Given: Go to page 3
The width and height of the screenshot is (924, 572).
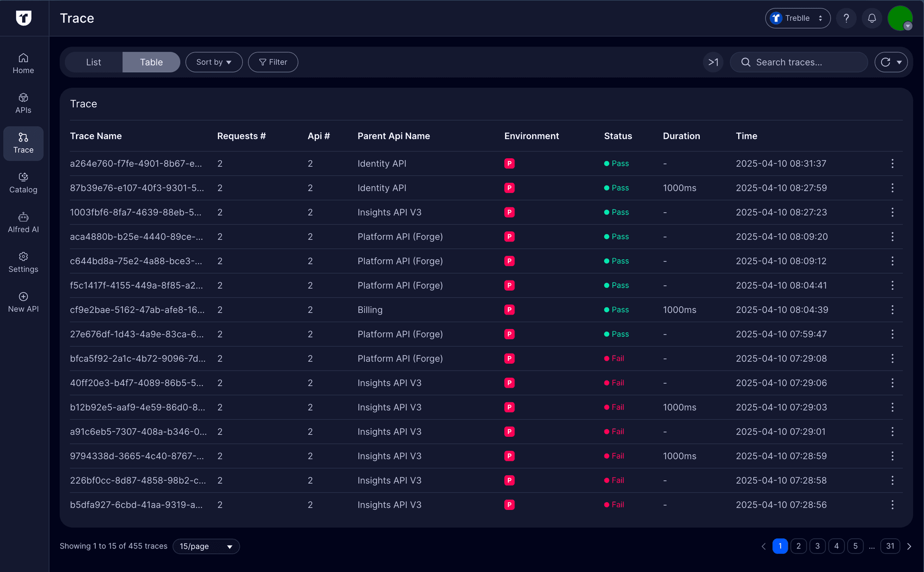Looking at the screenshot, I should (x=817, y=546).
